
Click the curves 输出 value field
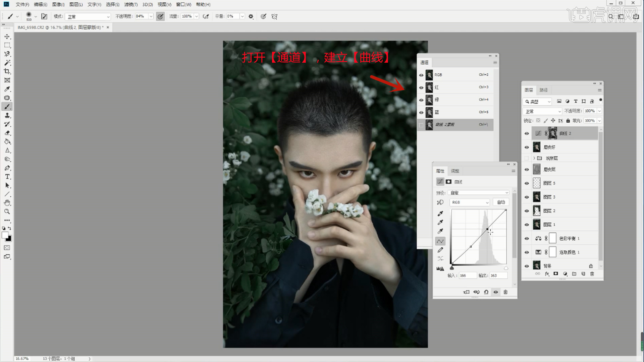pyautogui.click(x=498, y=276)
